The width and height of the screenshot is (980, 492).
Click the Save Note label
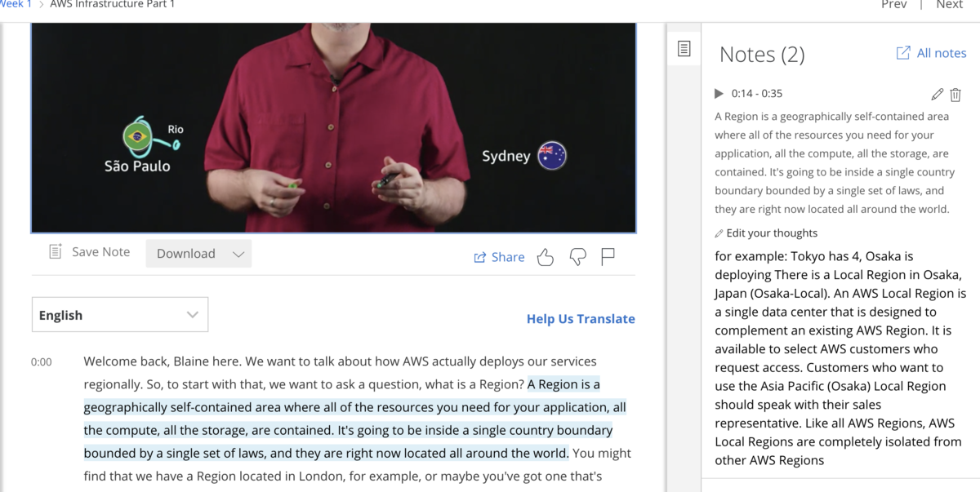tap(100, 252)
